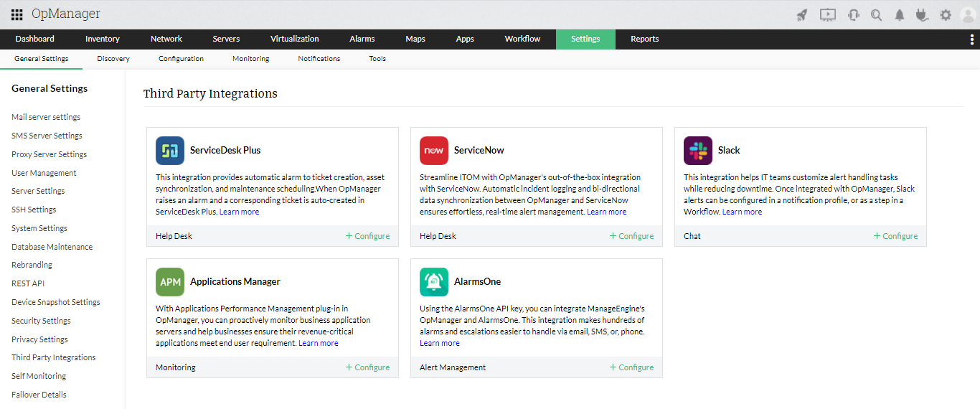Open the user profile avatar
Viewport: 980px width, 409px height.
pos(968,14)
